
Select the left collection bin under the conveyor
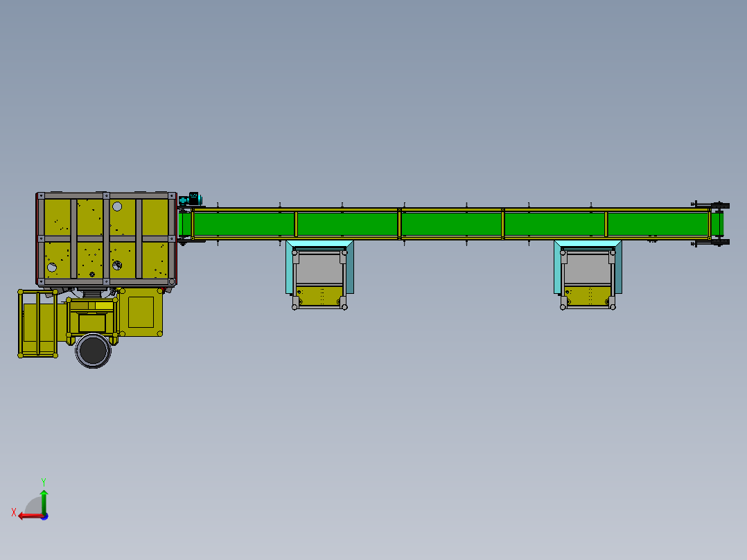[x=319, y=275]
